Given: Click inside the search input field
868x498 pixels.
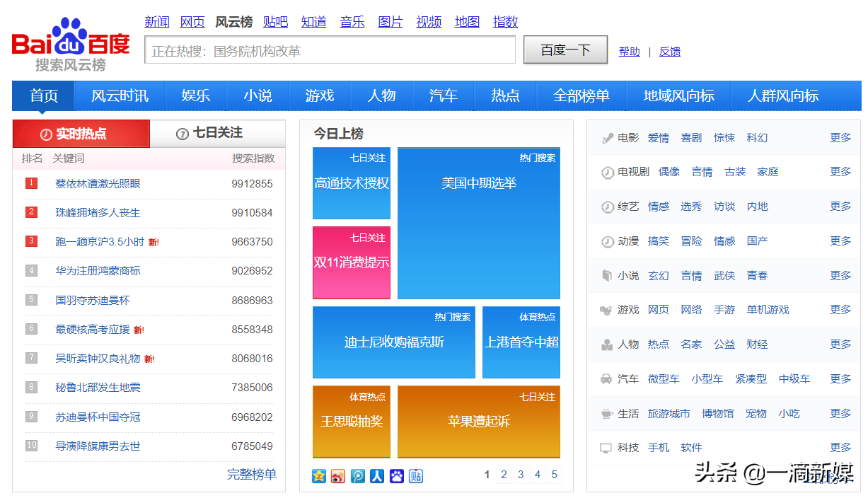Looking at the screenshot, I should (x=329, y=50).
